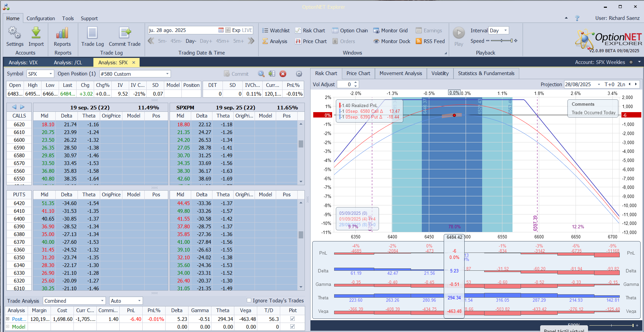Image resolution: width=644 pixels, height=332 pixels.
Task: Click the Commit Trade icon
Action: 124,33
